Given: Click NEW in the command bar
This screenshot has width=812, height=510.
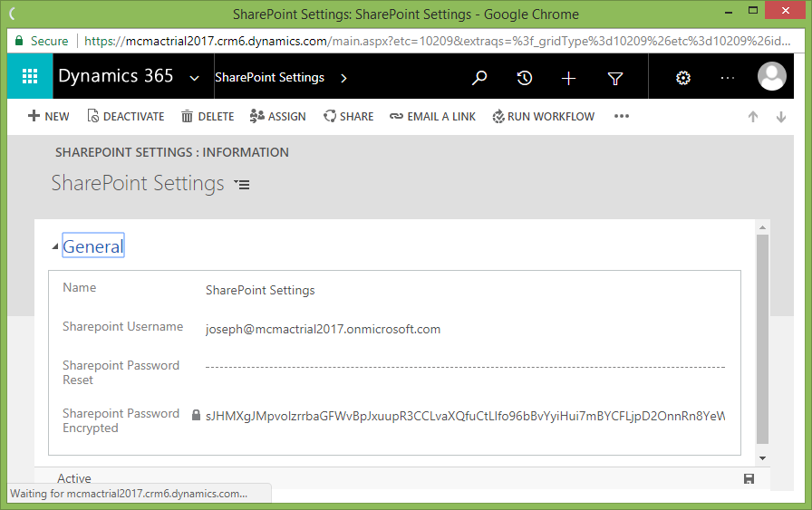Looking at the screenshot, I should [x=49, y=116].
